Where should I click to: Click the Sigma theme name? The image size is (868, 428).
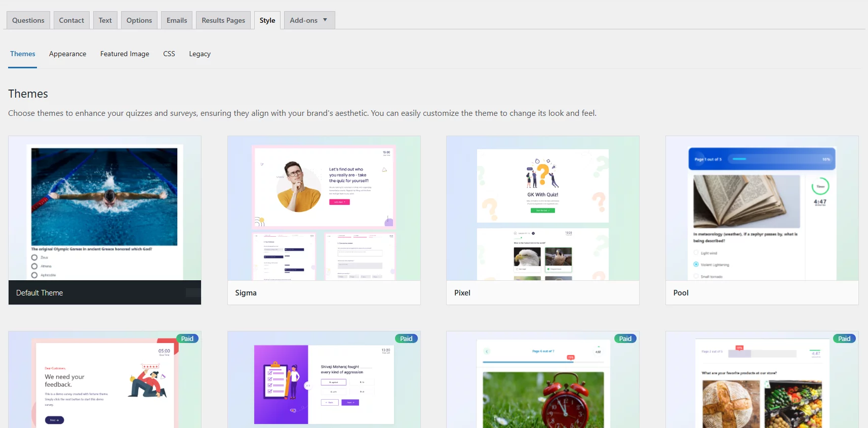coord(246,293)
